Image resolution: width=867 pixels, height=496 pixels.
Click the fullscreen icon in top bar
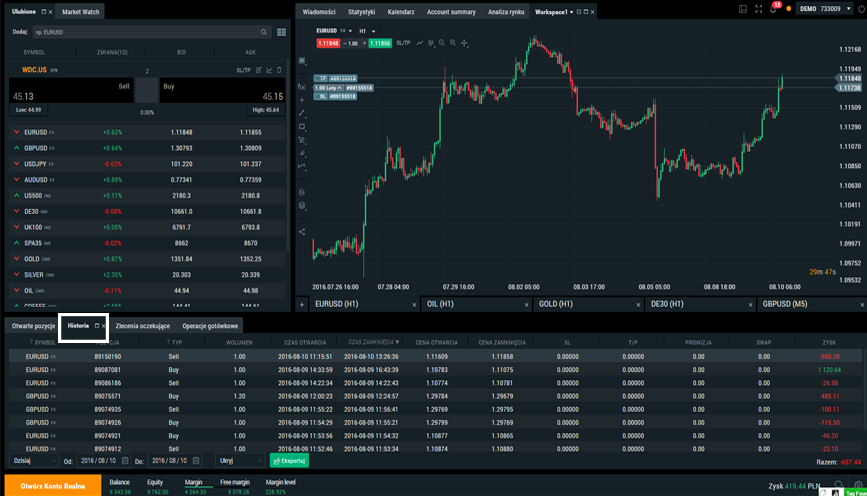pyautogui.click(x=758, y=9)
